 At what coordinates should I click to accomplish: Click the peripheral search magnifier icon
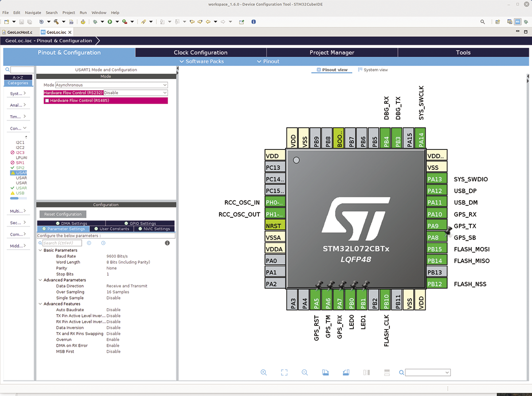coord(7,70)
